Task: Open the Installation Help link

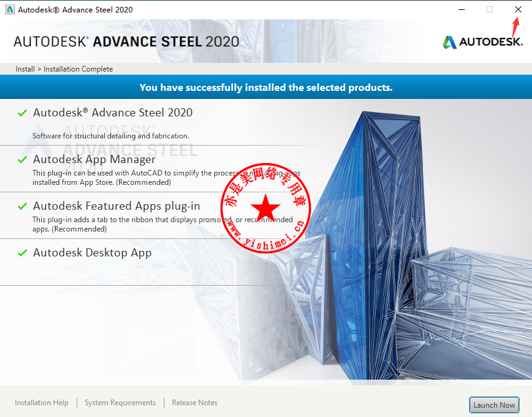Action: (41, 403)
